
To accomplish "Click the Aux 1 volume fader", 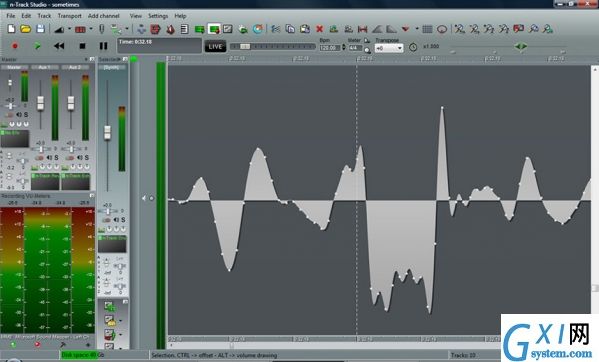I will coord(40,103).
